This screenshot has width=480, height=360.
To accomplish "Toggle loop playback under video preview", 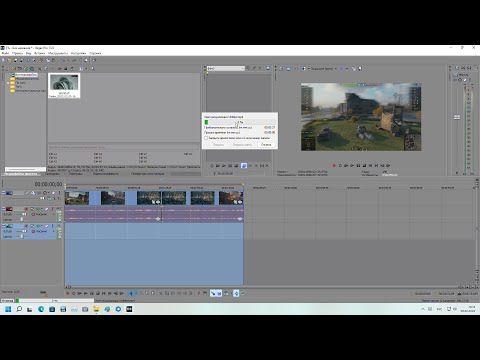I will pyautogui.click(x=340, y=166).
